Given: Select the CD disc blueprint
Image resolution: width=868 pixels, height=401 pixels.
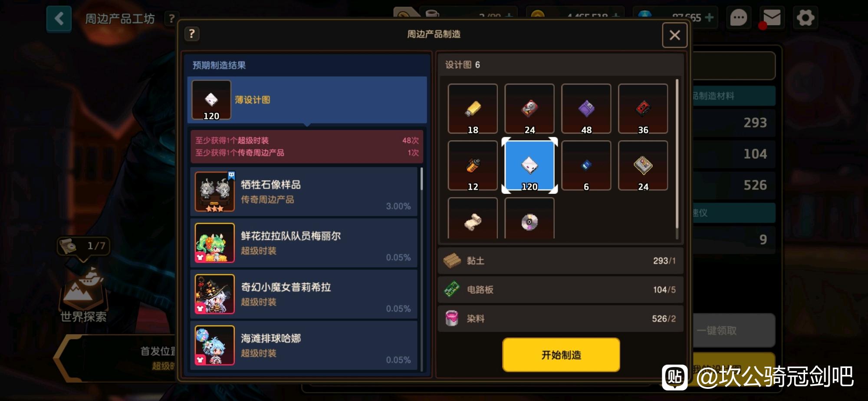Looking at the screenshot, I should [x=529, y=218].
